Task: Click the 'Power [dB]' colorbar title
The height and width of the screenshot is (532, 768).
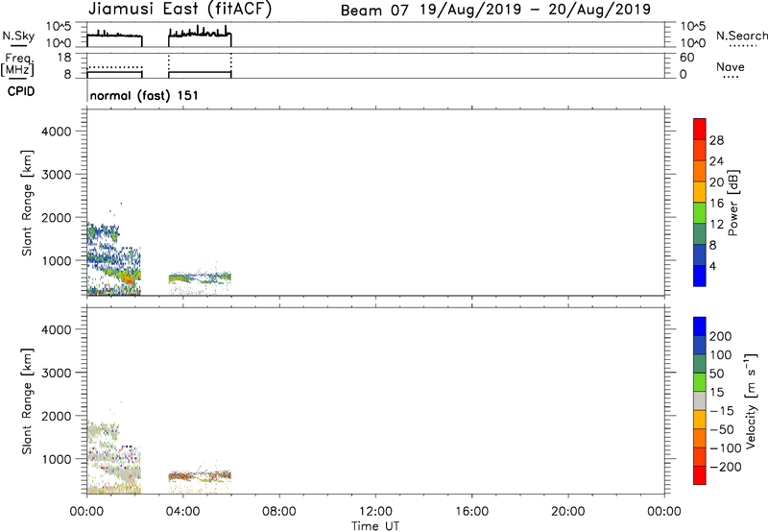Action: [732, 203]
